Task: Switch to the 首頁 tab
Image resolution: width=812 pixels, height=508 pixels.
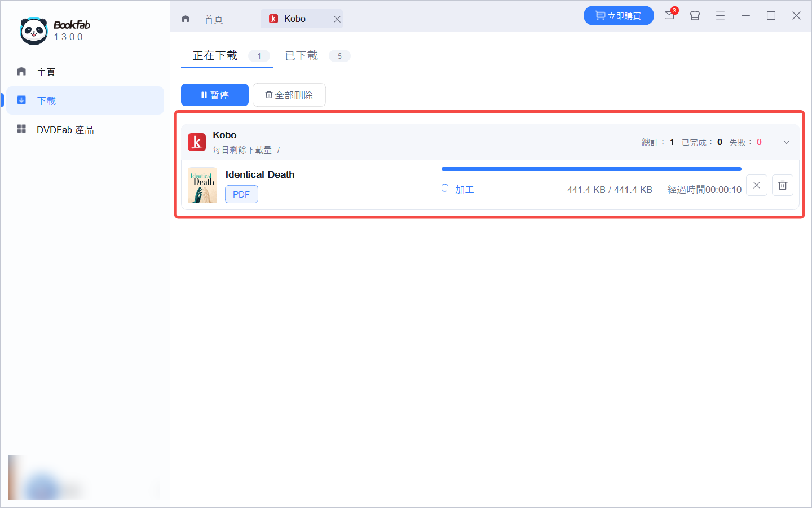Action: pos(214,19)
